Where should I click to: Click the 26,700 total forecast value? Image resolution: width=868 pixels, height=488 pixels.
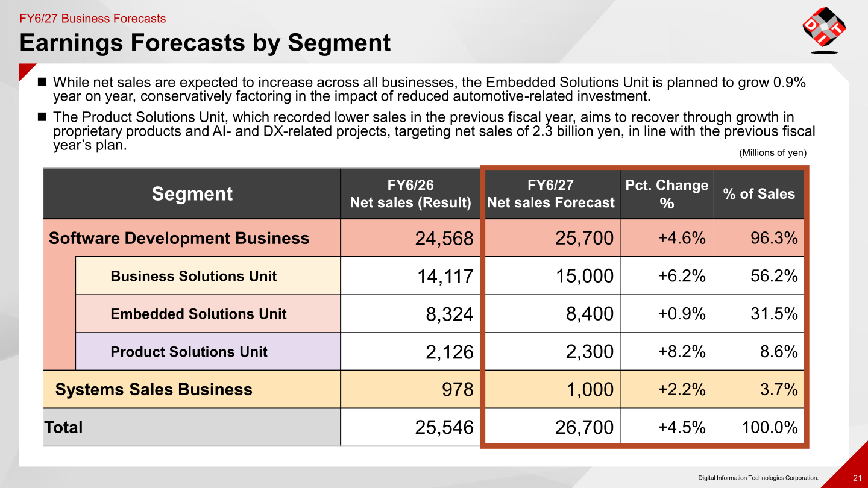coord(584,428)
